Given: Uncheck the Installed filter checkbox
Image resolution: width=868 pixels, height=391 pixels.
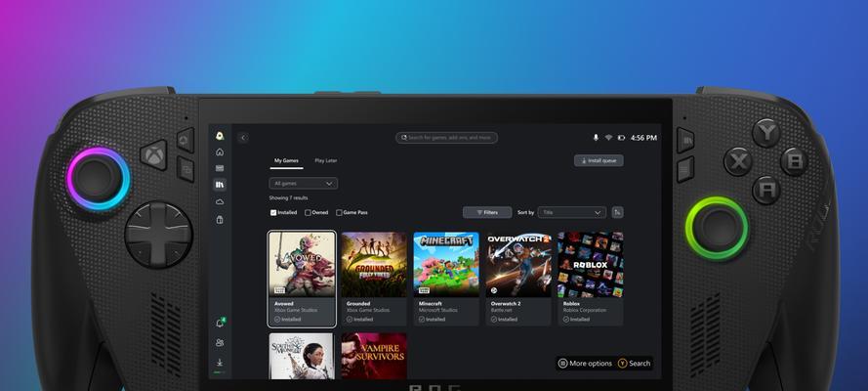Looking at the screenshot, I should (273, 213).
